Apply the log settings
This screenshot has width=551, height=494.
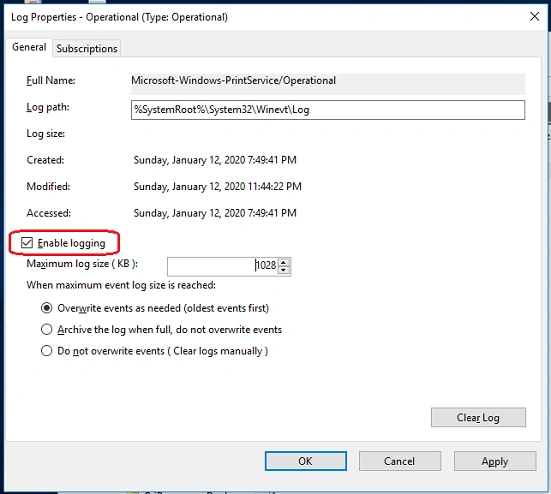(495, 461)
